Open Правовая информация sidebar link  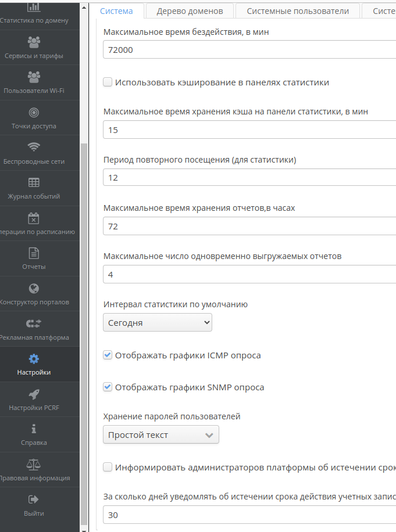(34, 470)
